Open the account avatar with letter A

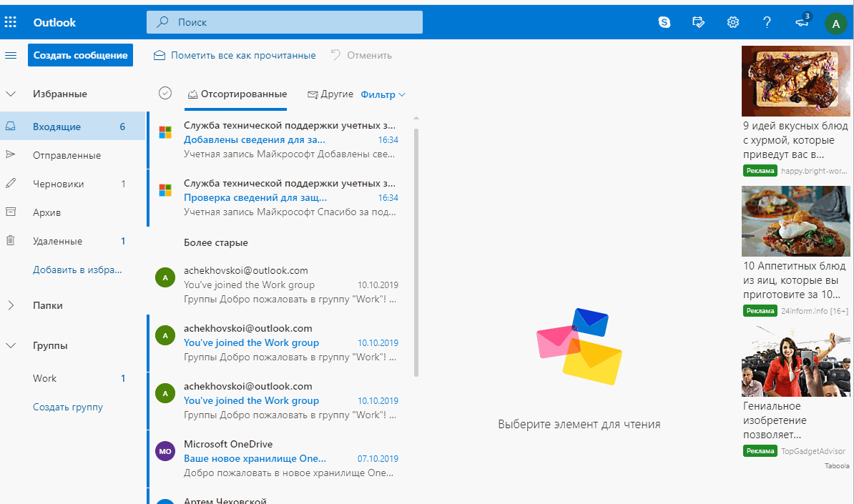point(836,24)
